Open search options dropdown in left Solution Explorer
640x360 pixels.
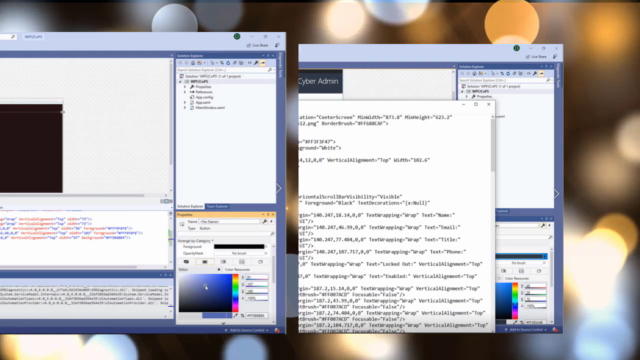[274, 70]
